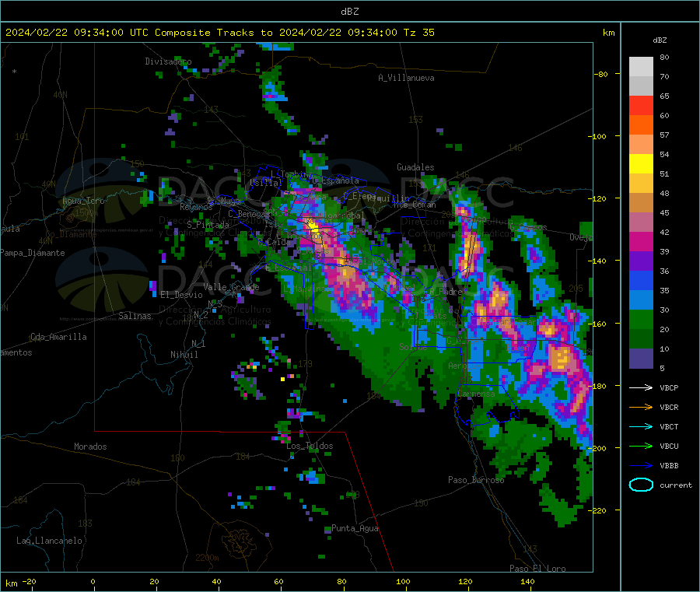Select the light gray 70-80 dBZ legend swatch
700x592 pixels.
[x=641, y=67]
